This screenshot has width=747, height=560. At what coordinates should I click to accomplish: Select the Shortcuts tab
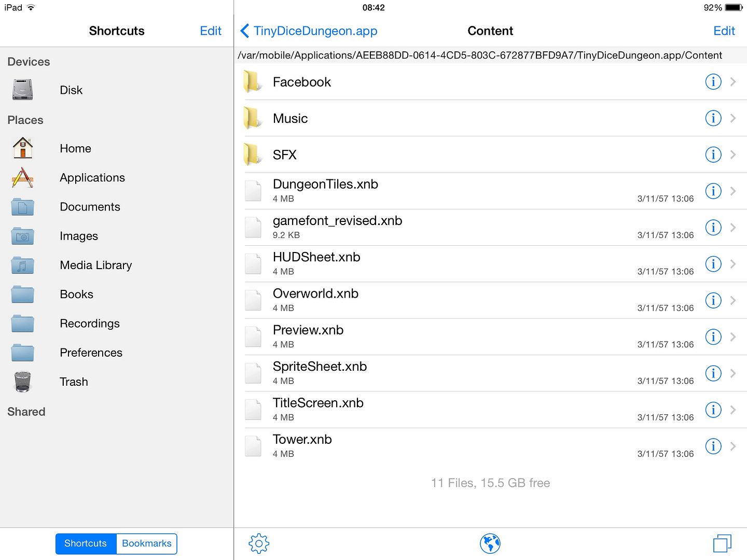click(x=86, y=543)
